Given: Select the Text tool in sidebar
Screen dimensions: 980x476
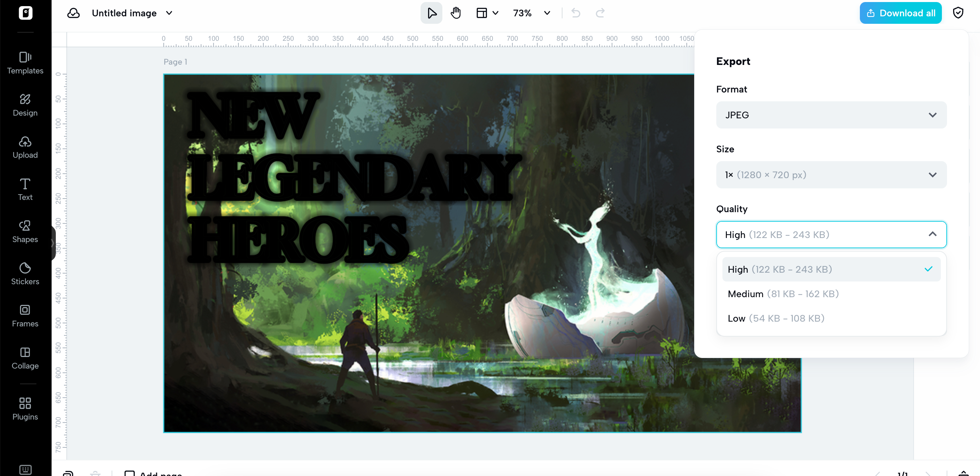Looking at the screenshot, I should coord(25,189).
